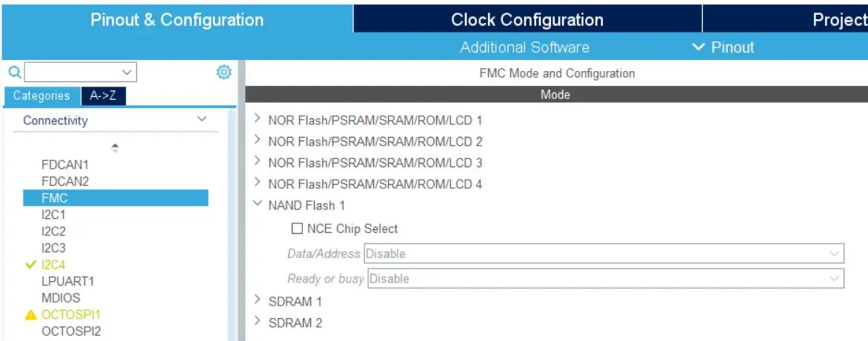Open the Data/Address dropdown

pyautogui.click(x=604, y=254)
